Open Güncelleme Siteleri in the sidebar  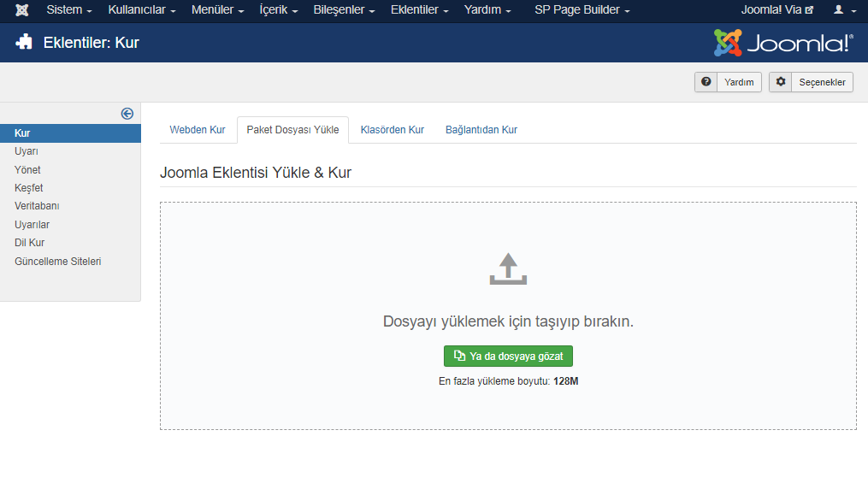[58, 262]
